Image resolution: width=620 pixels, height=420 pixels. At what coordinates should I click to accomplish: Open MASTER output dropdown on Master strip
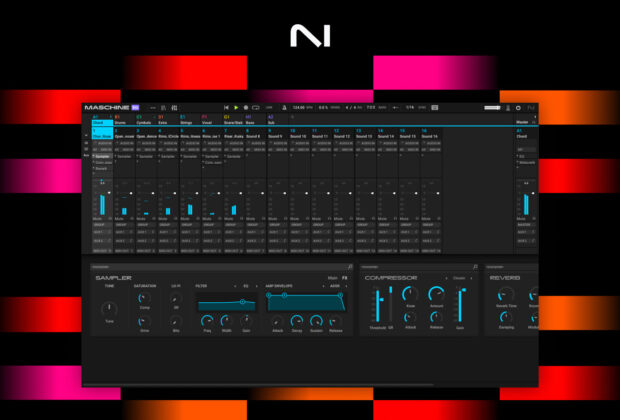point(525,225)
